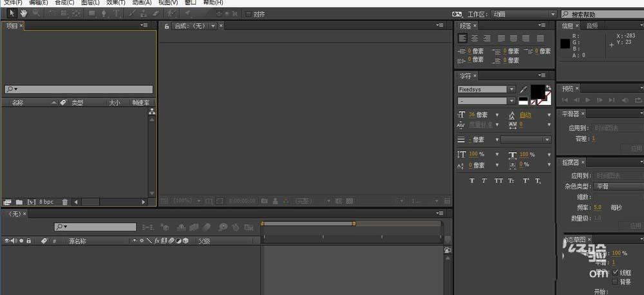Click the new folder icon in Project panel
Viewport: 644px width, 295px height.
coord(19,202)
